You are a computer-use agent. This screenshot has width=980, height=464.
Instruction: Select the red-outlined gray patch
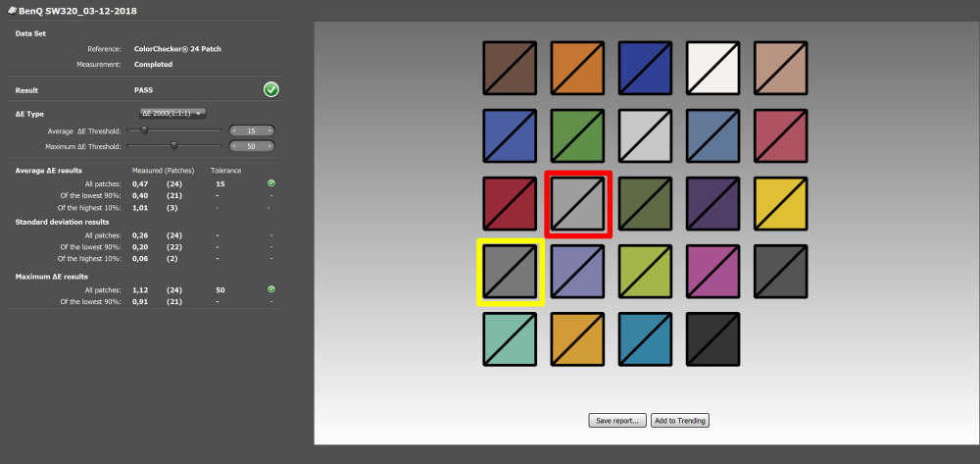[578, 204]
